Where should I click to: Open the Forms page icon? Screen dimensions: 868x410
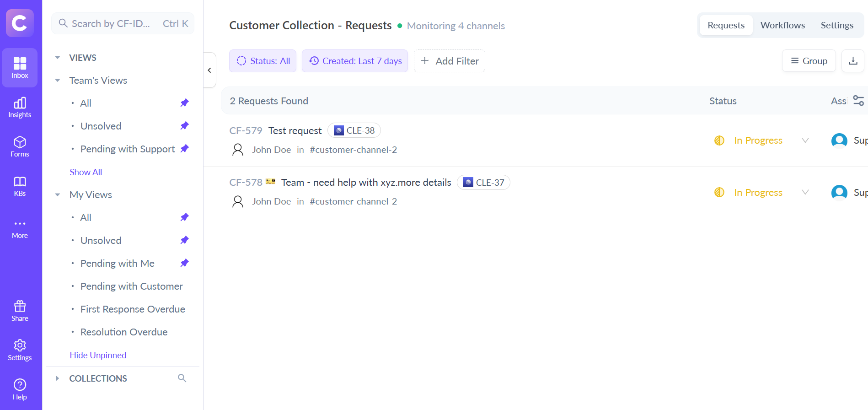coord(20,147)
